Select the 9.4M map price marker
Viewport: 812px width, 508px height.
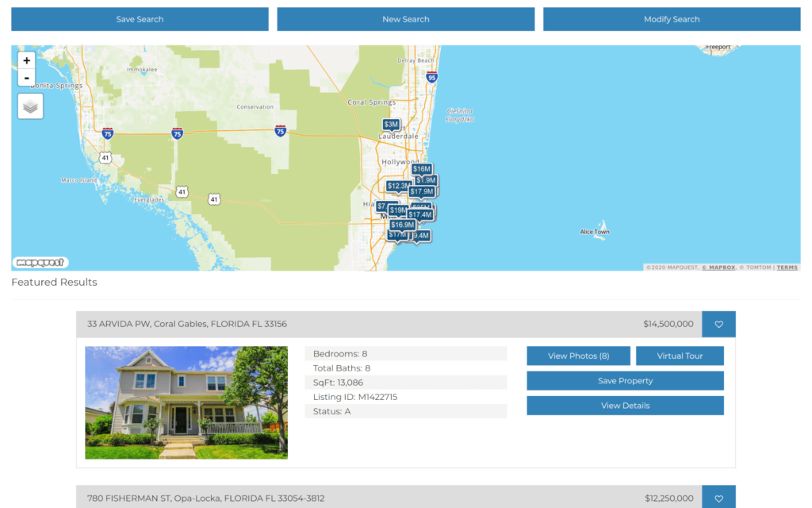pyautogui.click(x=422, y=236)
